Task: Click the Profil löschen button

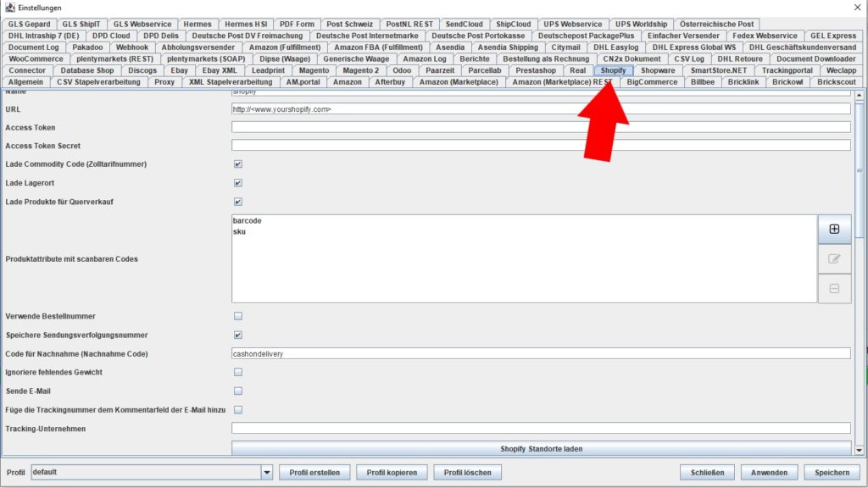Action: point(468,473)
